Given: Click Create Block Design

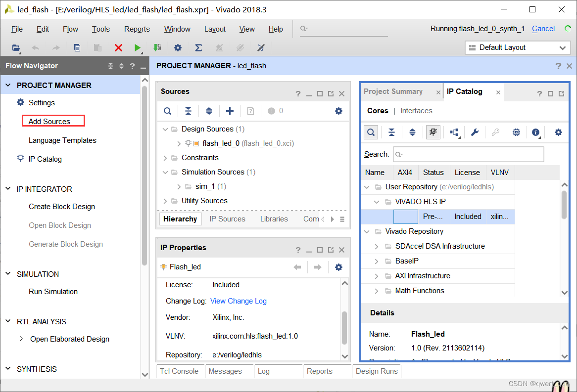Looking at the screenshot, I should tap(62, 206).
